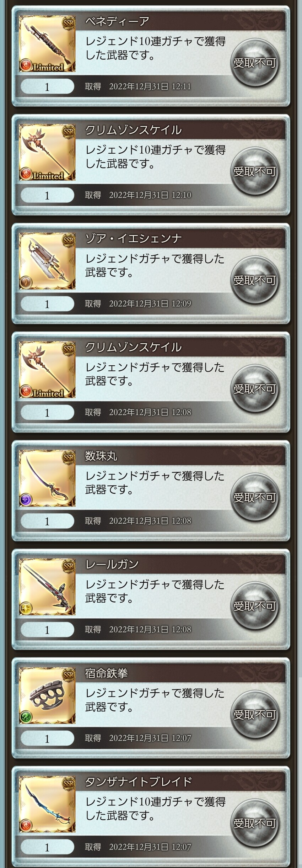Open the ベネディーア weapon icon

click(x=47, y=44)
